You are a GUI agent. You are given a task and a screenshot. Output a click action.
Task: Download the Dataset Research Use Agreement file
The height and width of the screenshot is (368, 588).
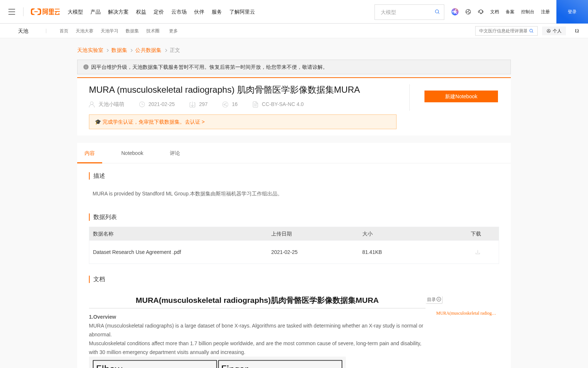point(478,252)
